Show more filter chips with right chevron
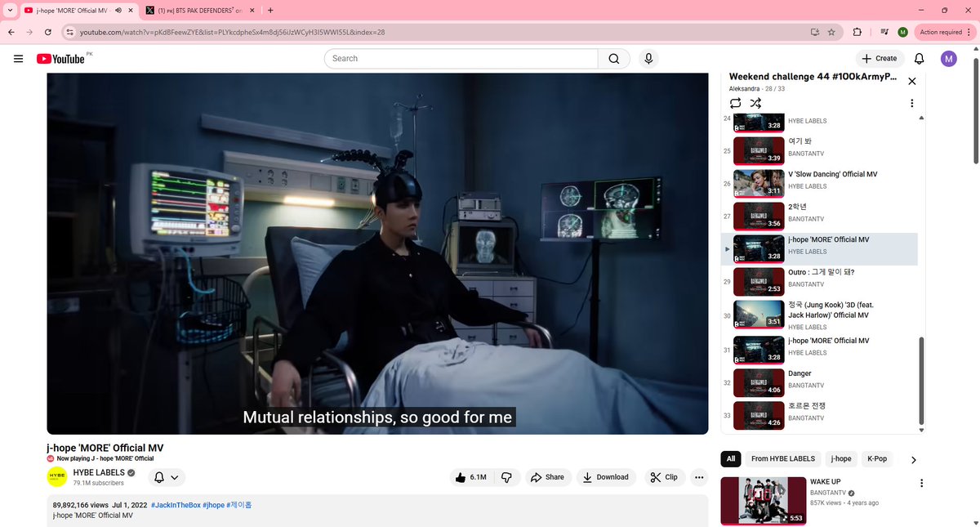 pyautogui.click(x=914, y=460)
